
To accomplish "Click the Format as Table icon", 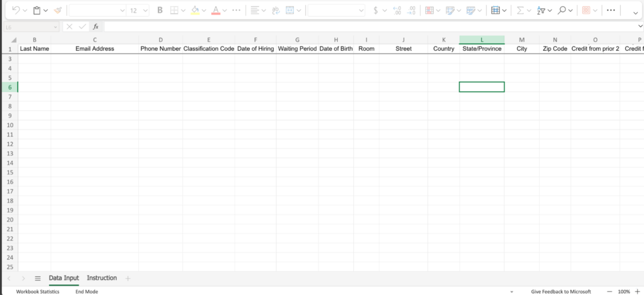I will [x=450, y=10].
